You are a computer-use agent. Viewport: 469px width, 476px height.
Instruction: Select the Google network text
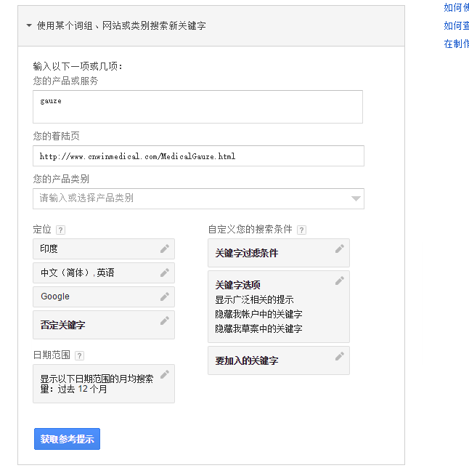(55, 297)
